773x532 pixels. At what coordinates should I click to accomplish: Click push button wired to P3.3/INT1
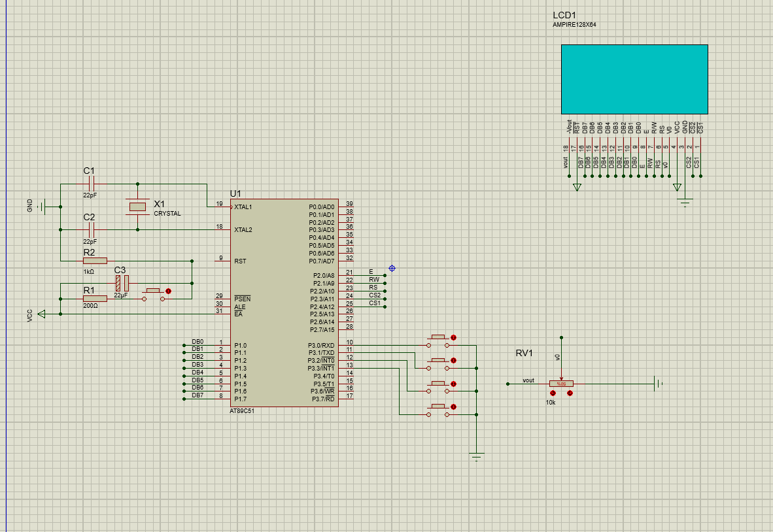pyautogui.click(x=438, y=410)
